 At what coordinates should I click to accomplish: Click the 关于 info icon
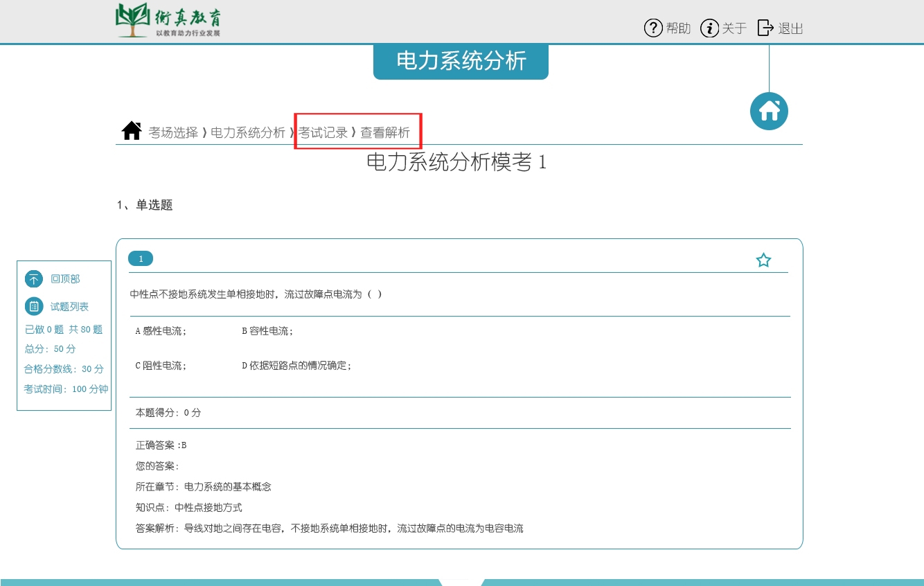coord(709,28)
